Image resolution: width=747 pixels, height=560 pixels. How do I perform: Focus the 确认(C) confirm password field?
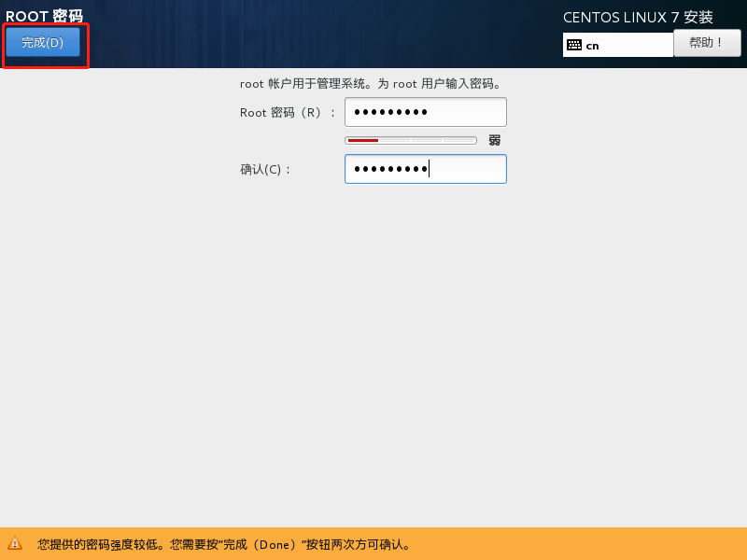(x=426, y=169)
